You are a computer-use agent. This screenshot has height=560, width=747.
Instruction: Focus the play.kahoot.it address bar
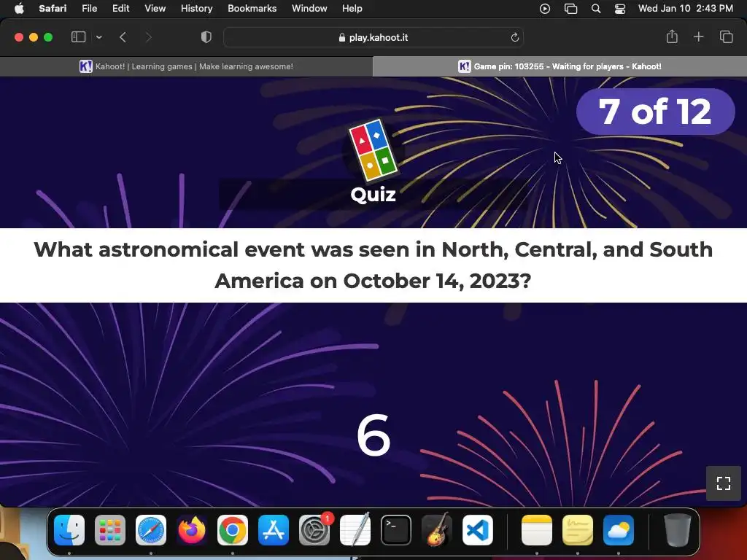point(373,37)
